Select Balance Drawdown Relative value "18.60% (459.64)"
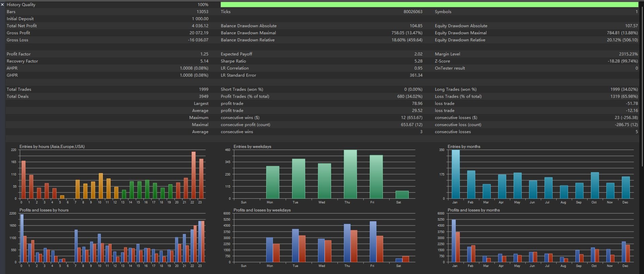 (407, 40)
